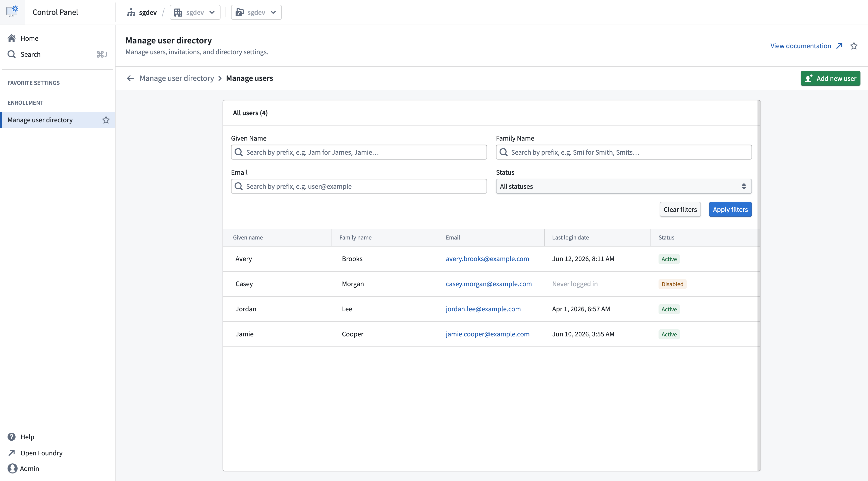Click Apply filters button
This screenshot has width=868, height=481.
point(730,210)
